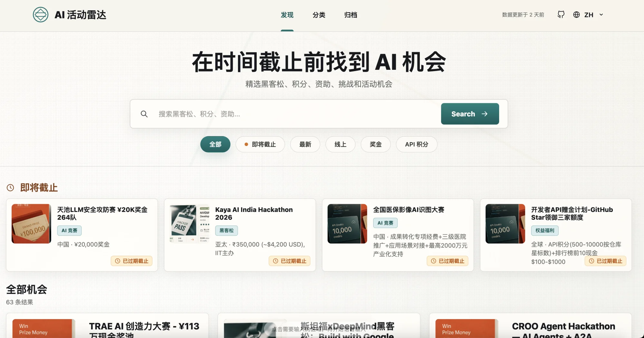The width and height of the screenshot is (644, 338).
Task: Open Kaya AI India Hackathon thumbnail
Action: click(x=189, y=224)
